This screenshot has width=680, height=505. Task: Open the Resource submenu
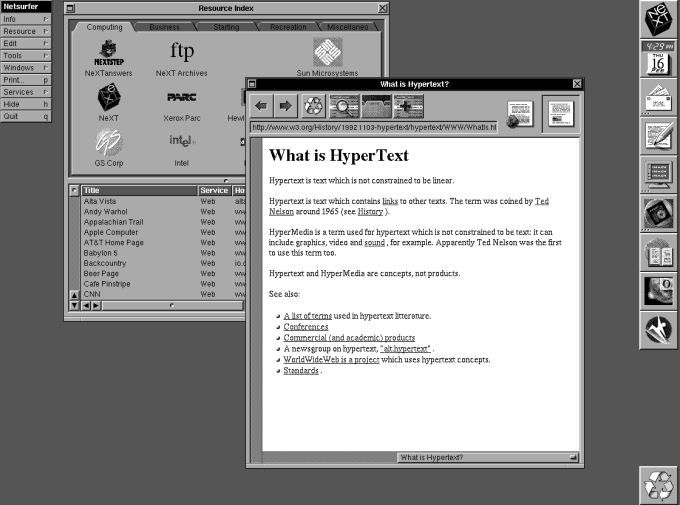[26, 31]
